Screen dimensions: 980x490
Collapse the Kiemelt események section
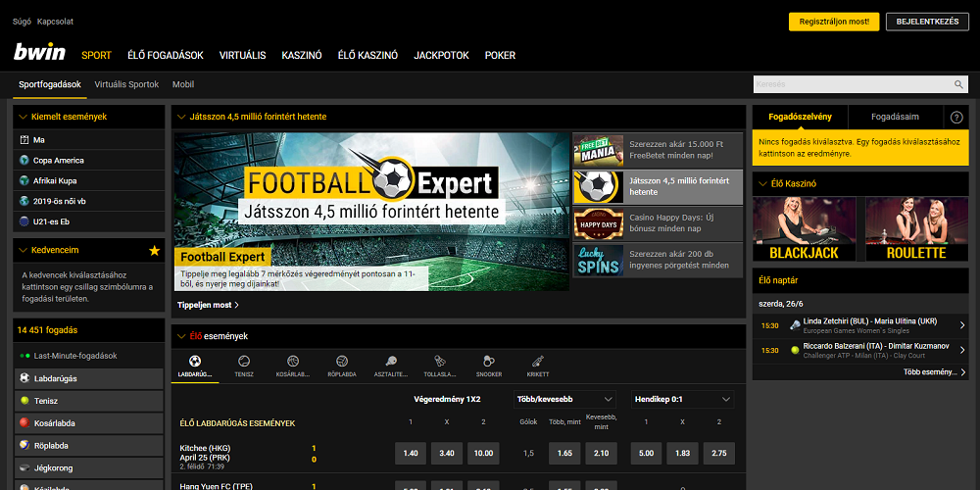[23, 117]
